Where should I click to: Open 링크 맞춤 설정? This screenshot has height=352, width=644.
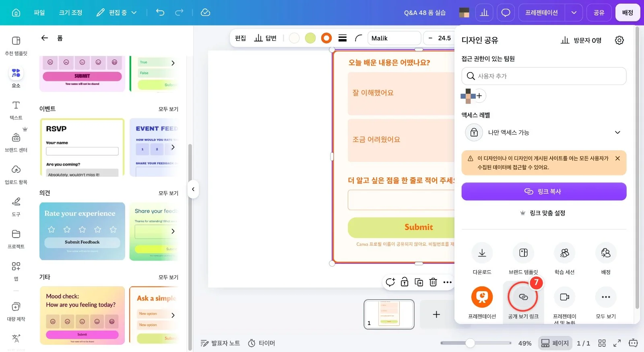544,213
